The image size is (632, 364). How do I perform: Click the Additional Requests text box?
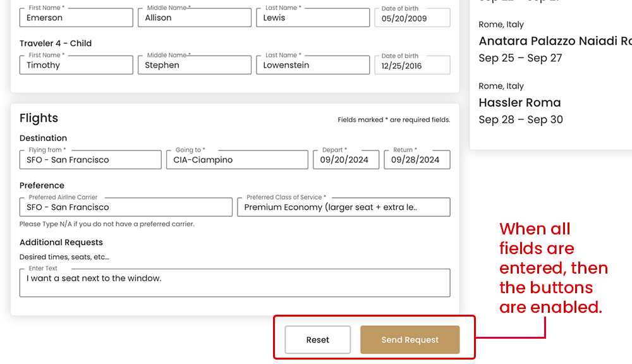[234, 283]
